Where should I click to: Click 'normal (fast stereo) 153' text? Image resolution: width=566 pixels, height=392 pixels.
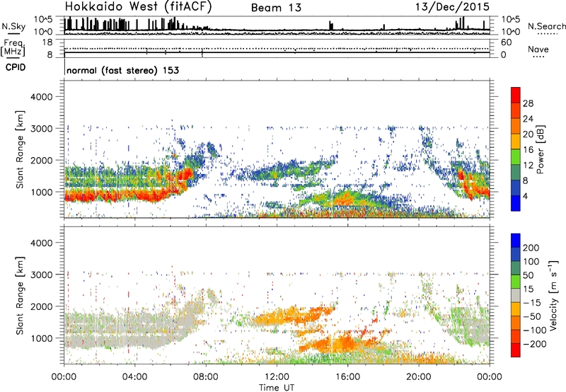pos(122,70)
